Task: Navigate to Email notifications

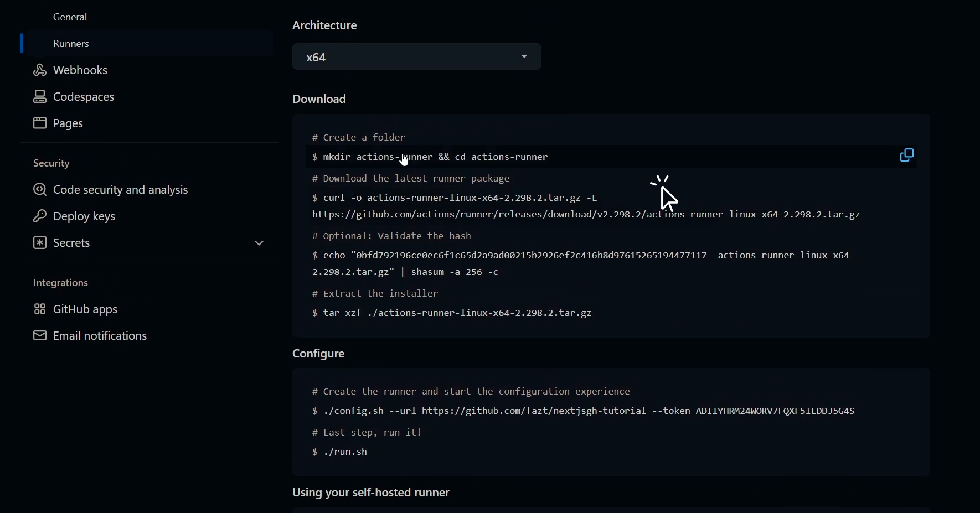Action: pyautogui.click(x=101, y=336)
